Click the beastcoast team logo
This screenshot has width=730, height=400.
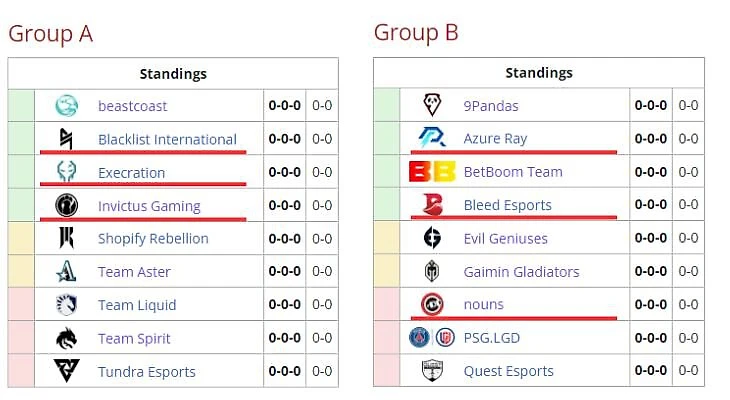[67, 106]
